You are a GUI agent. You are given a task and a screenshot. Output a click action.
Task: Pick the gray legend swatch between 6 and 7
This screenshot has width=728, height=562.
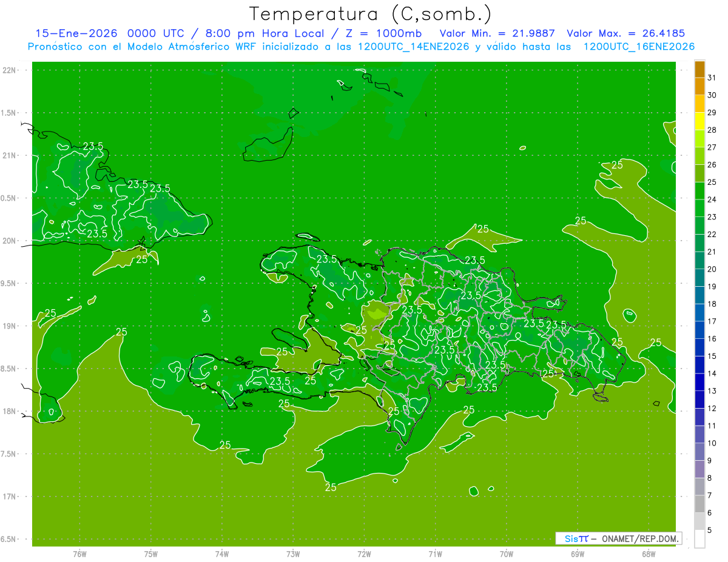(699, 504)
